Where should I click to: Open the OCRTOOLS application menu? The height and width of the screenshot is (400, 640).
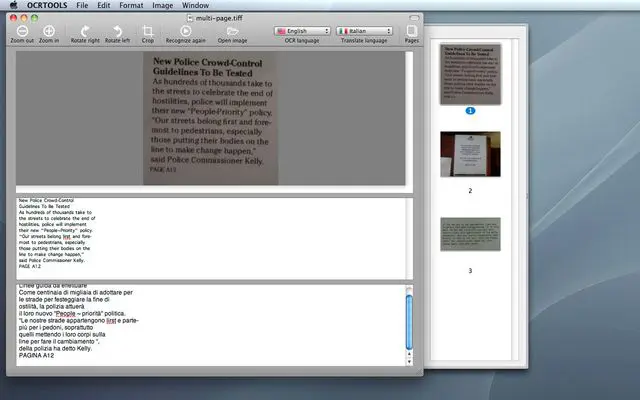click(x=47, y=5)
